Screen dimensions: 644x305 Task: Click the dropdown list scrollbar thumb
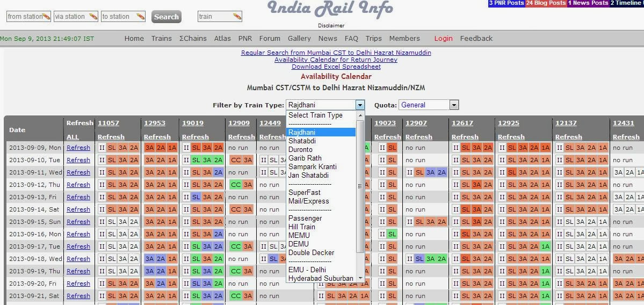(360, 186)
